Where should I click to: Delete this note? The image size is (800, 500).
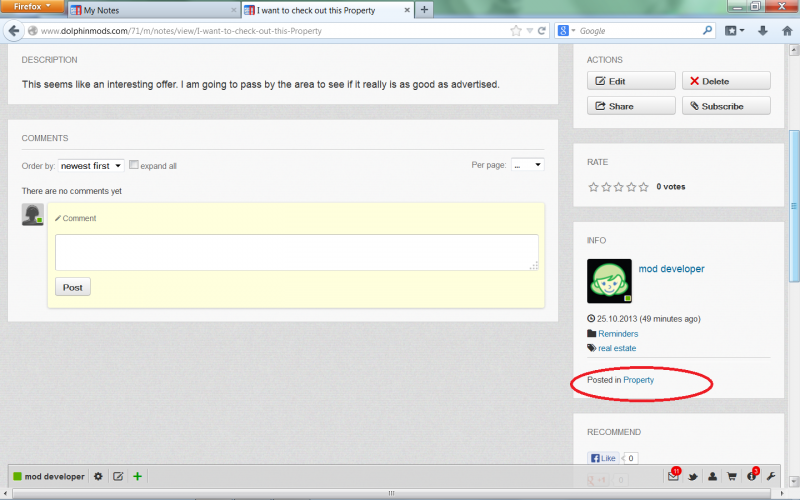(x=726, y=81)
